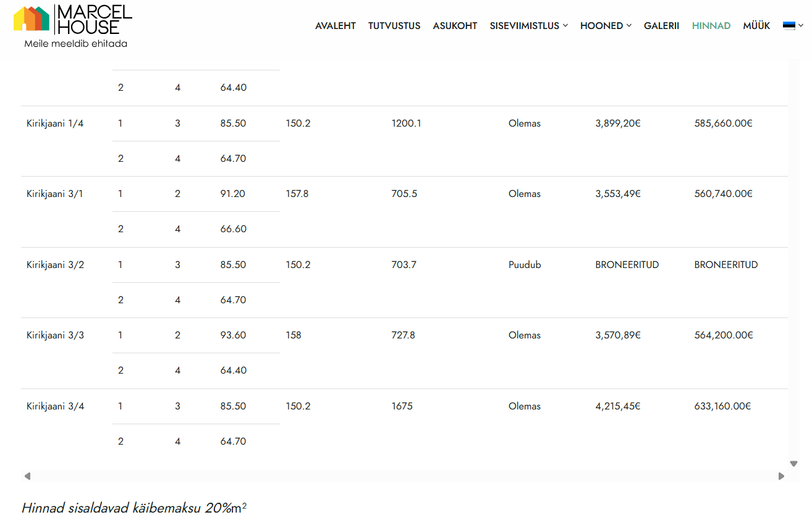This screenshot has width=812, height=520.
Task: Go to the Avaleht page
Action: [336, 26]
